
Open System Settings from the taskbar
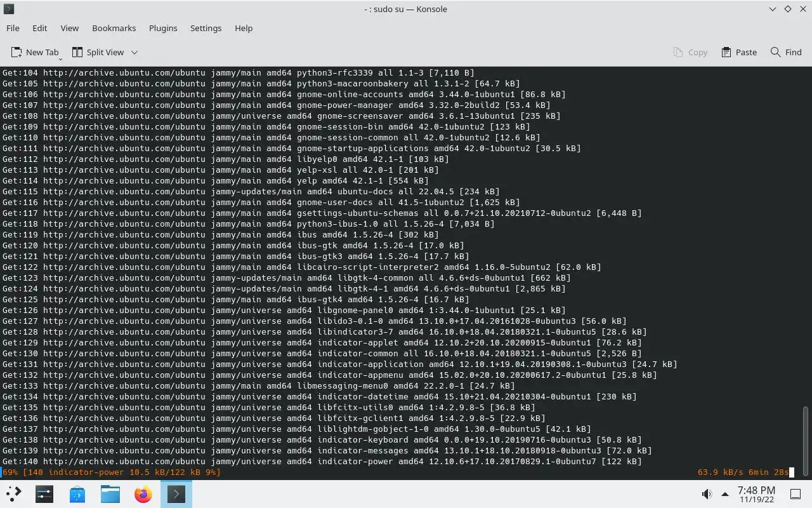pos(44,493)
